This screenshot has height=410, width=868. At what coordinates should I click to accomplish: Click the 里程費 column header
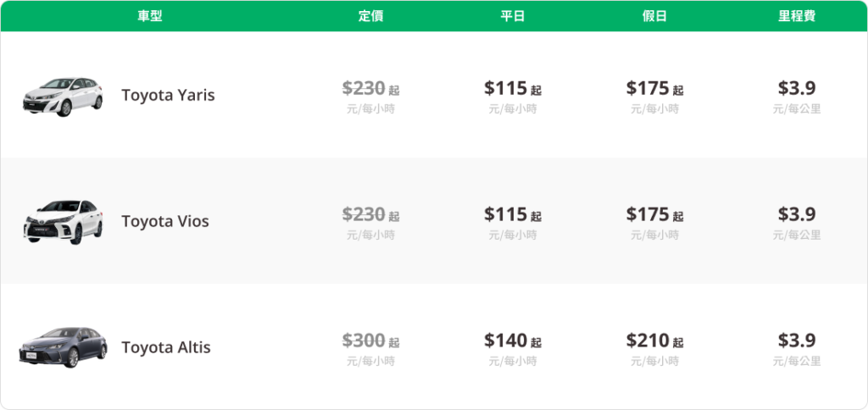[x=797, y=16]
